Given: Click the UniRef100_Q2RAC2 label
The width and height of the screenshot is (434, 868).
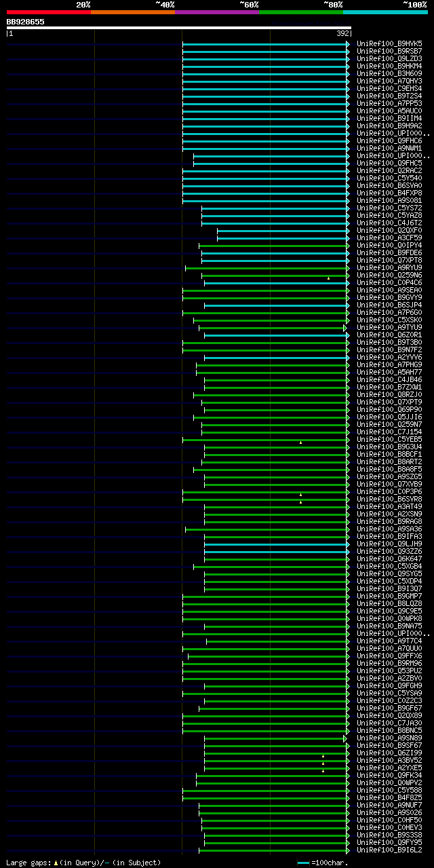Looking at the screenshot, I should click(x=389, y=170).
